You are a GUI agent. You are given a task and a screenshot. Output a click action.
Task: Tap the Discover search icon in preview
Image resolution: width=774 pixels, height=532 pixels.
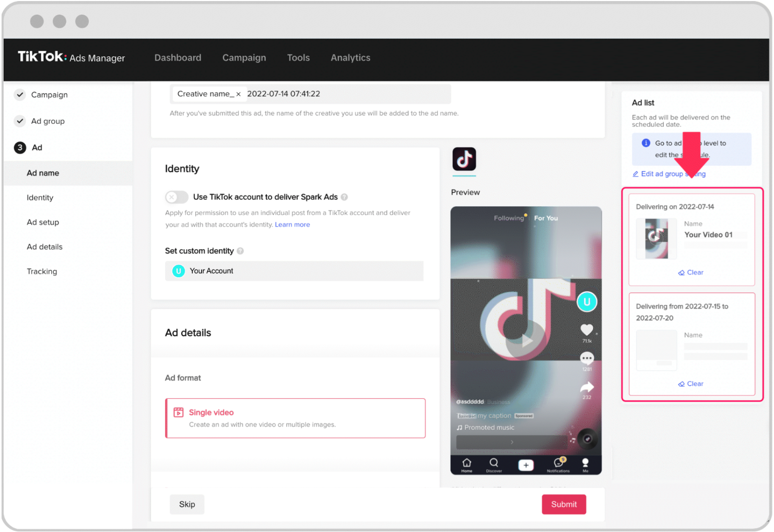(494, 464)
